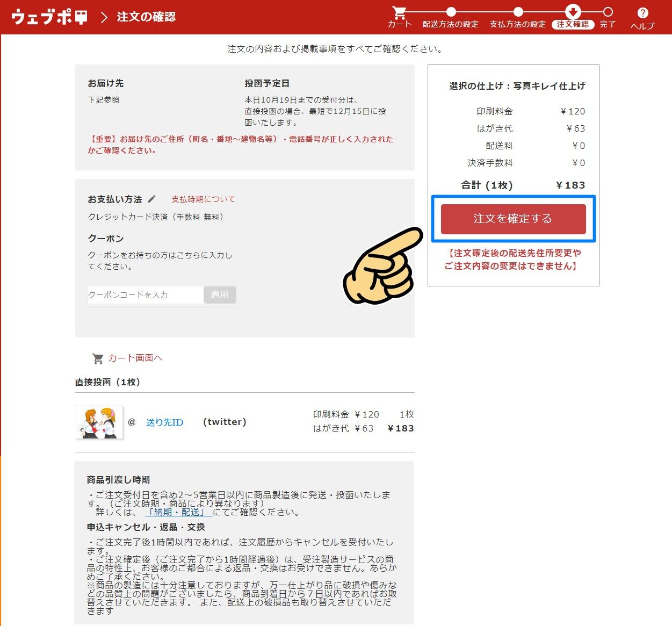Go back via カート画面へ link

pos(135,358)
